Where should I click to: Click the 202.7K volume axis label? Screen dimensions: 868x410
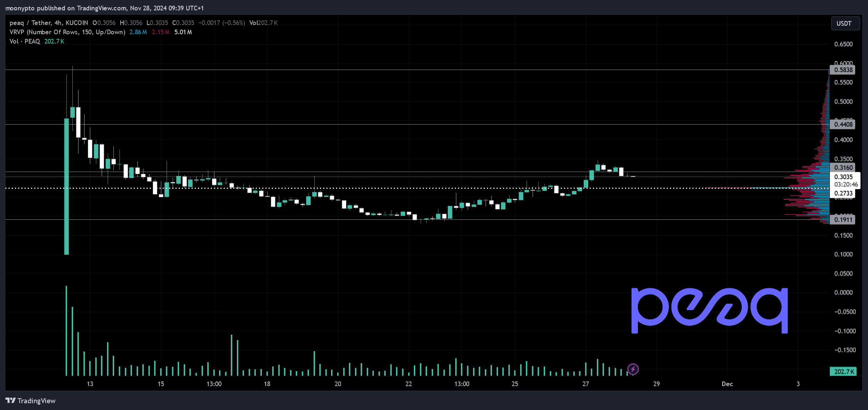[843, 371]
